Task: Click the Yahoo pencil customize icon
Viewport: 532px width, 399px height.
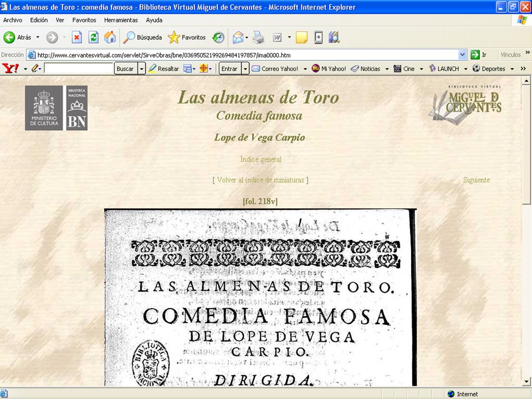Action: [35, 69]
